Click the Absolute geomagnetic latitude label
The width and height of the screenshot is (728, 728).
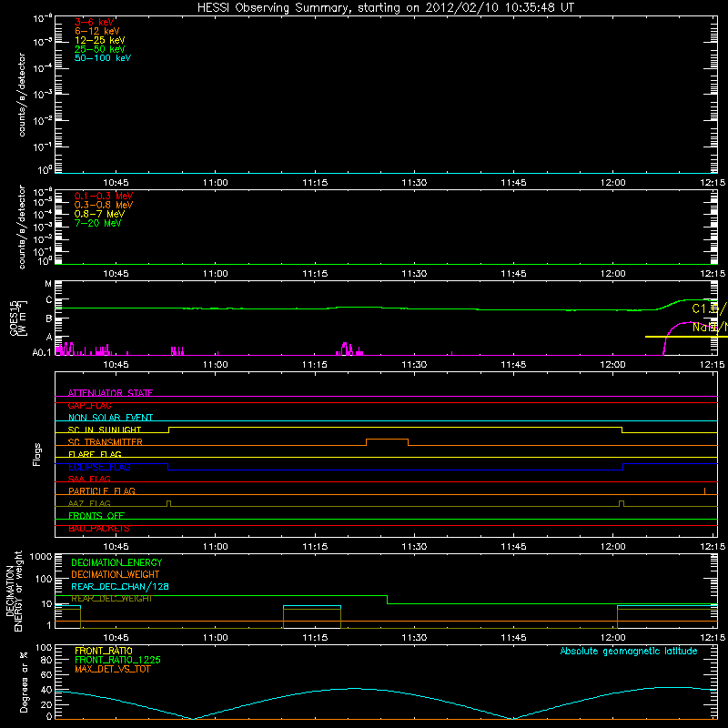(x=629, y=651)
